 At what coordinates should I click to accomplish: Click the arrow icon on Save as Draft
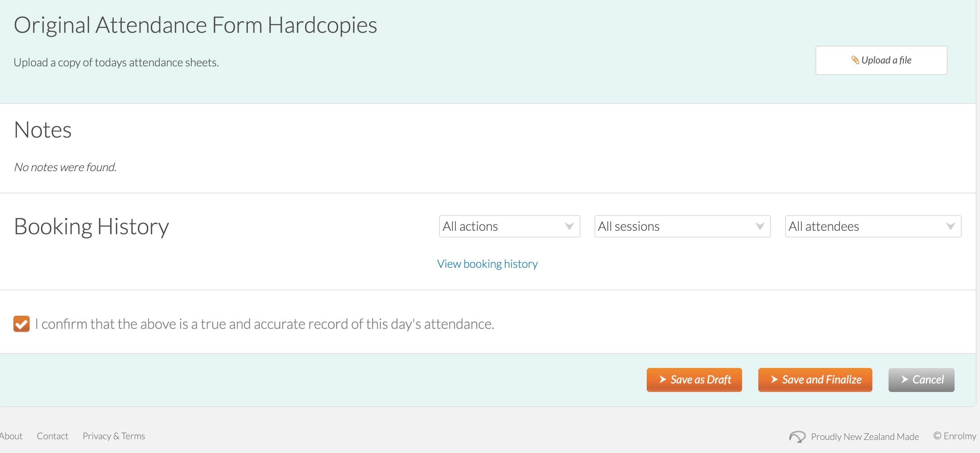pos(663,379)
